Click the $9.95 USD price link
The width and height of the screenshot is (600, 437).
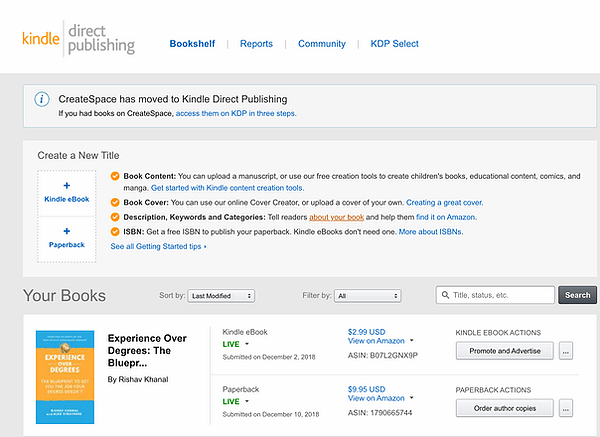tap(366, 389)
